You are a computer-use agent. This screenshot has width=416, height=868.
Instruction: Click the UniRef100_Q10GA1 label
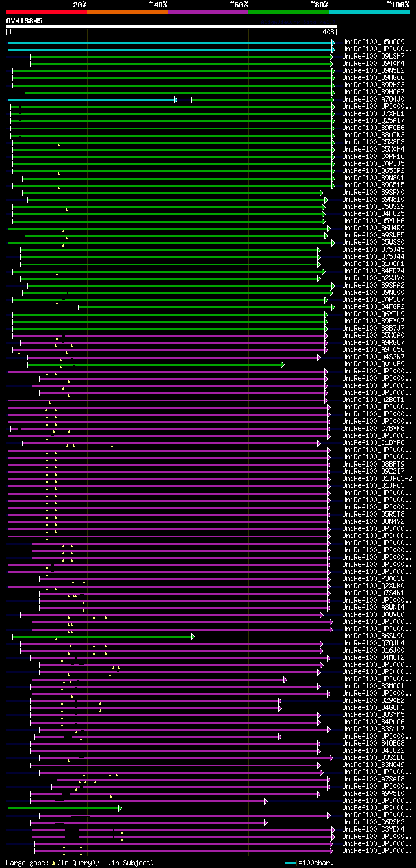tap(373, 264)
